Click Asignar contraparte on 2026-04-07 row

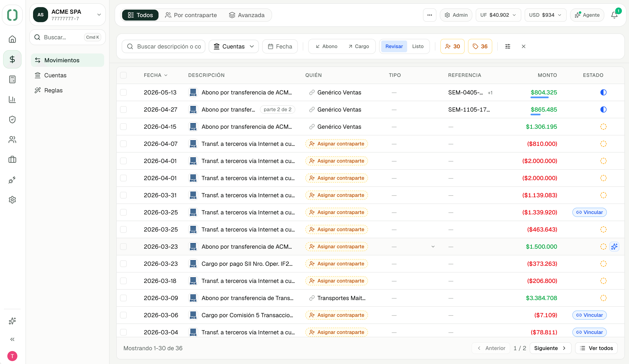tap(336, 144)
